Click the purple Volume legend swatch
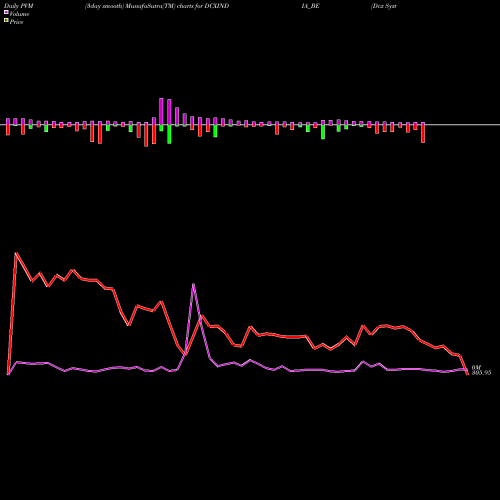The width and height of the screenshot is (500, 500). pyautogui.click(x=6, y=13)
